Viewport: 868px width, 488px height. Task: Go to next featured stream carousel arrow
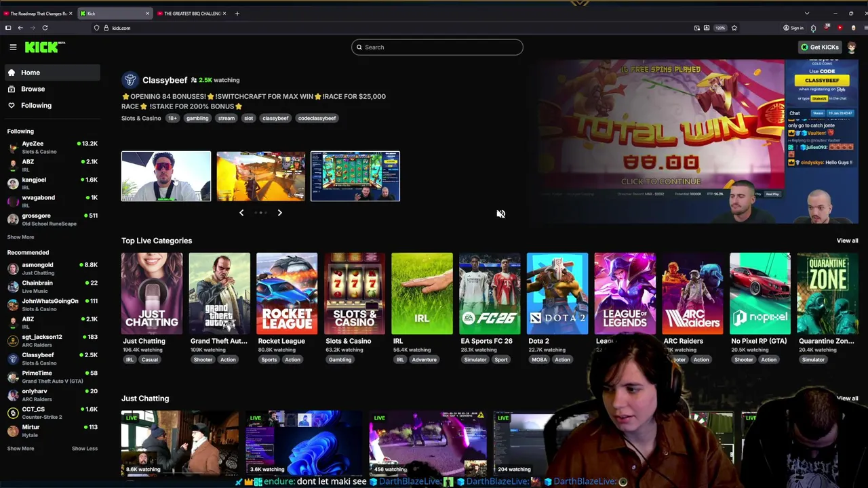[279, 213]
